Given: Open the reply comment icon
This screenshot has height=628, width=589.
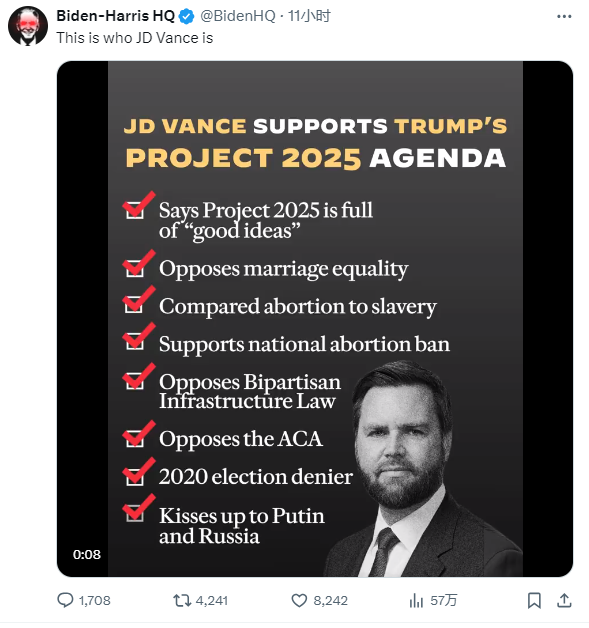Looking at the screenshot, I should tap(65, 600).
